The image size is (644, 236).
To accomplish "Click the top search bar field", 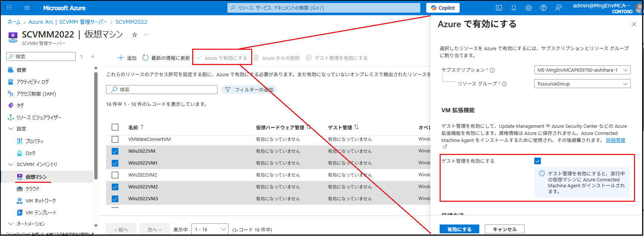I will coord(323,8).
